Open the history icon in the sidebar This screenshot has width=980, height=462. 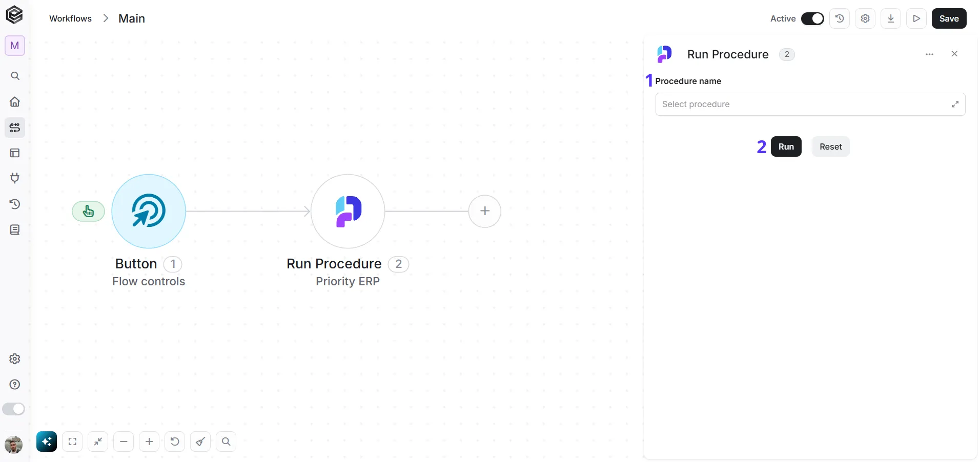point(15,204)
